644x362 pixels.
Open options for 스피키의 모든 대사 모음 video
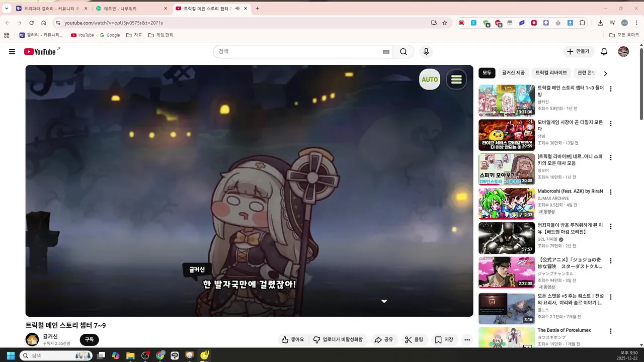click(611, 157)
